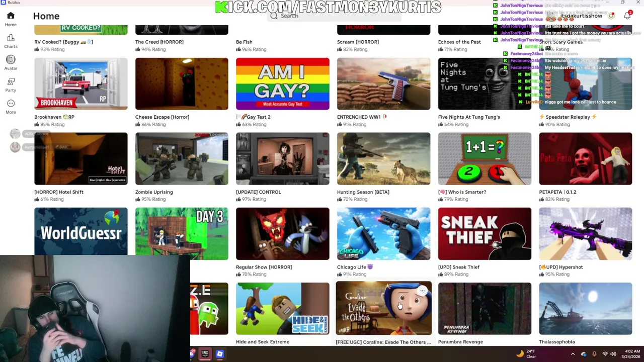Launch Epic Games from the taskbar
The image size is (644, 362).
coord(205,354)
